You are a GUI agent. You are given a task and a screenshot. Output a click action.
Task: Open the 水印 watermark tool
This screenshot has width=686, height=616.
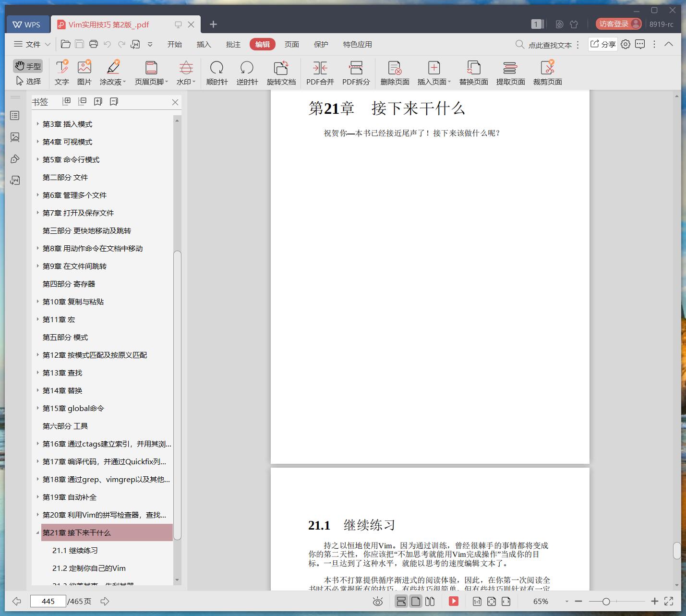(x=186, y=72)
